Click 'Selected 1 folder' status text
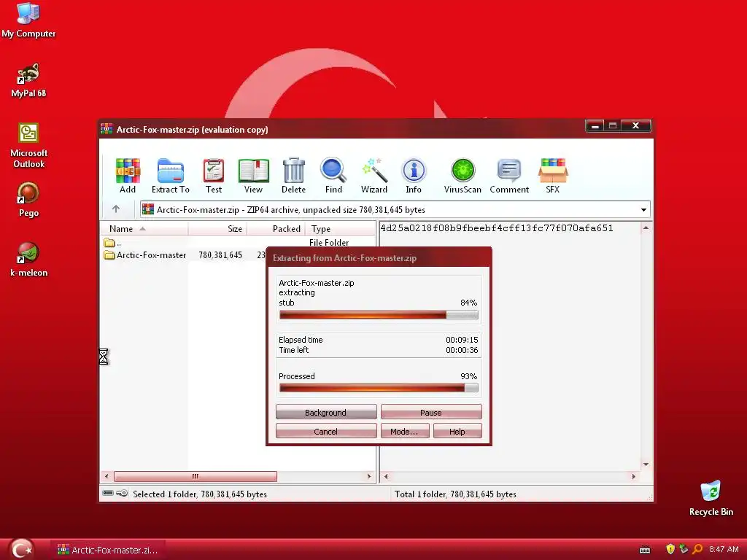This screenshot has height=560, width=747. pyautogui.click(x=200, y=494)
